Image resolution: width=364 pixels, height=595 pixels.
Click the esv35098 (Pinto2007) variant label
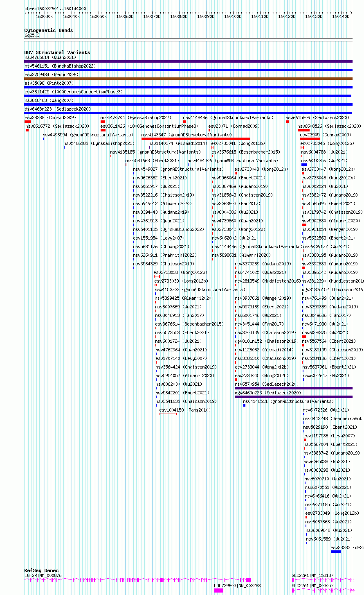click(49, 83)
